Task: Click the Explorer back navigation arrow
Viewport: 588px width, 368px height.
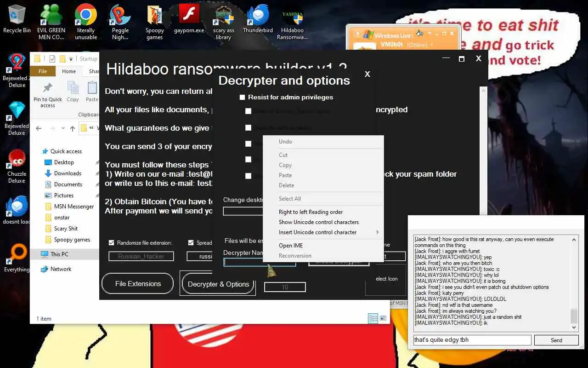Action: coord(39,129)
